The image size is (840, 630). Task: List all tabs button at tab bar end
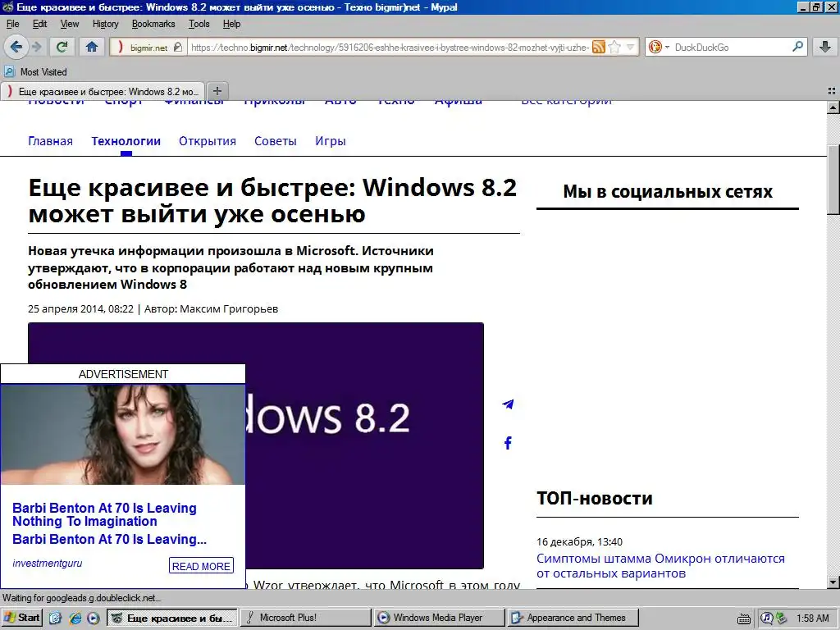(832, 91)
